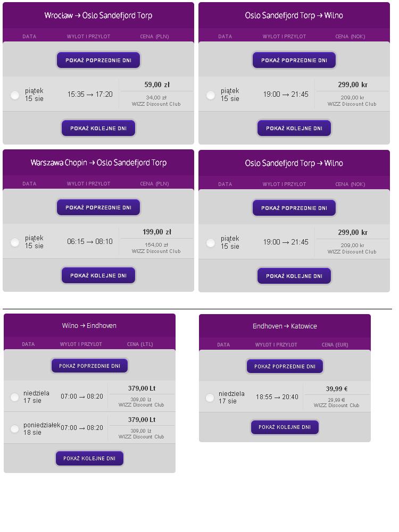Show previous days for Wilno to Eindhoven
Viewport: 399px width, 532px height.
click(x=90, y=366)
